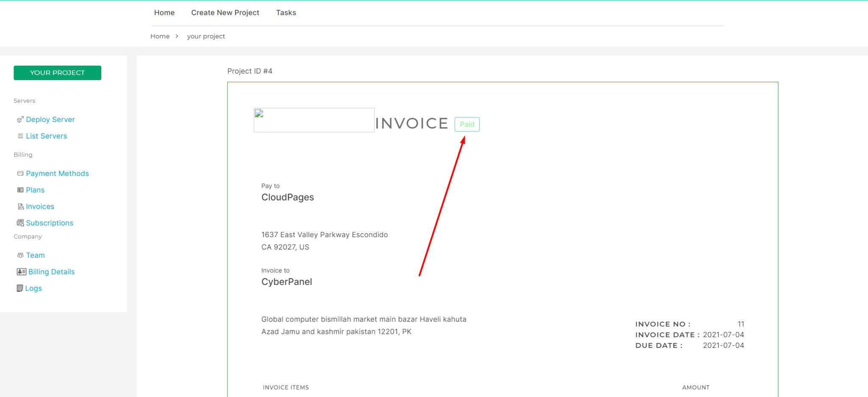
Task: Click the broken company logo image placeholder
Action: point(314,120)
